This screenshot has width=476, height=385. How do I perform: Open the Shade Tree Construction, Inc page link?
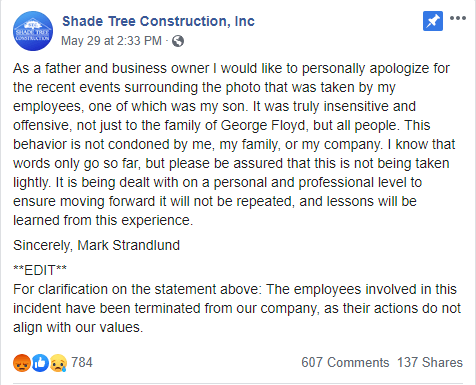(x=158, y=21)
